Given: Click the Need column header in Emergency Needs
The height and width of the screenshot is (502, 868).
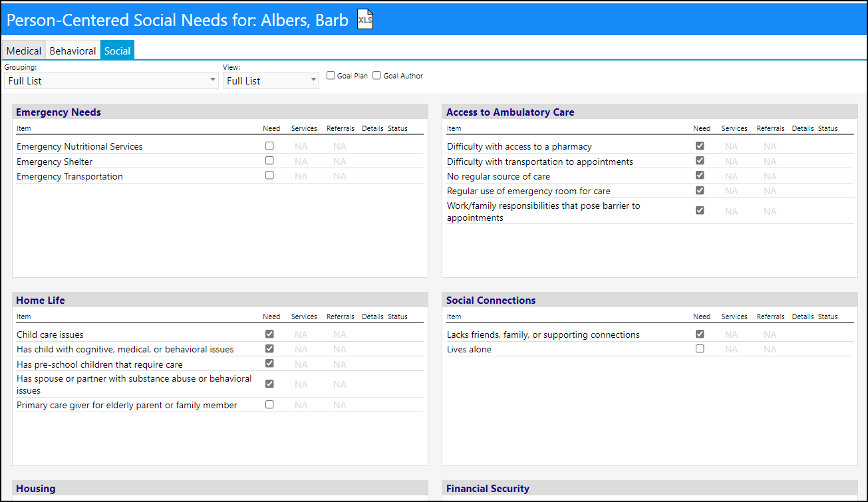Looking at the screenshot, I should (271, 128).
